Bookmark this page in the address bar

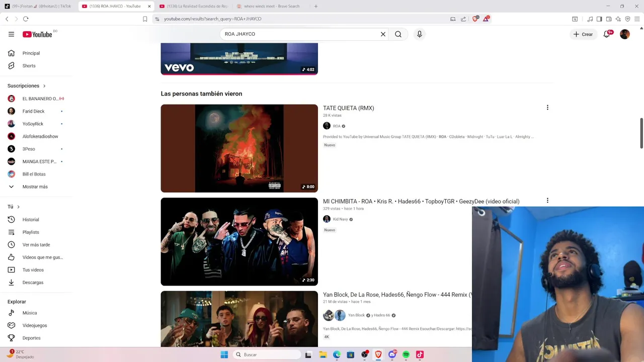click(145, 19)
